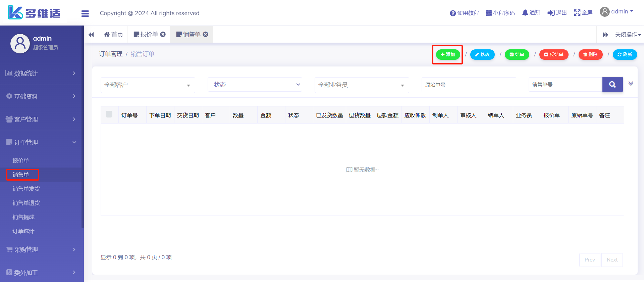
Task: Click the green 添加 add button
Action: (x=448, y=54)
